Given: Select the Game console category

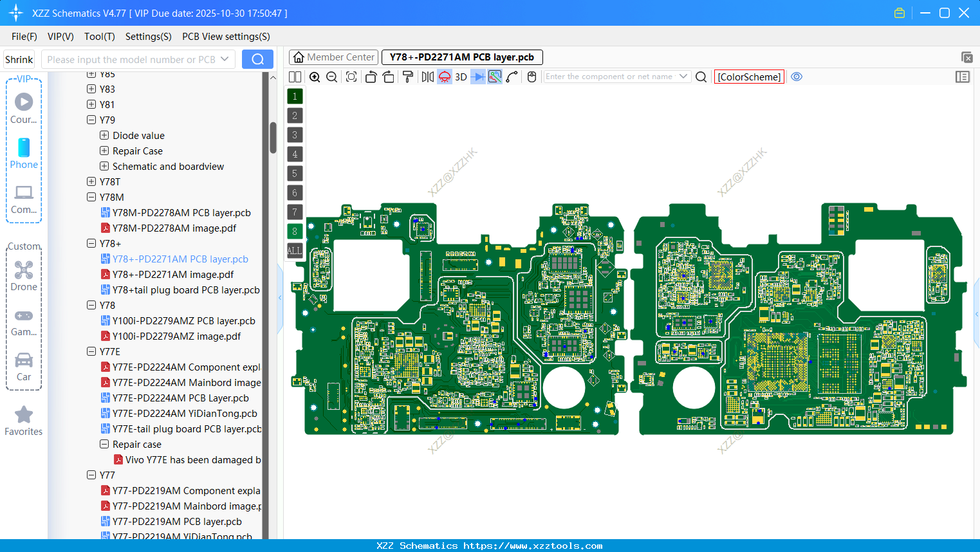Looking at the screenshot, I should coord(24,322).
